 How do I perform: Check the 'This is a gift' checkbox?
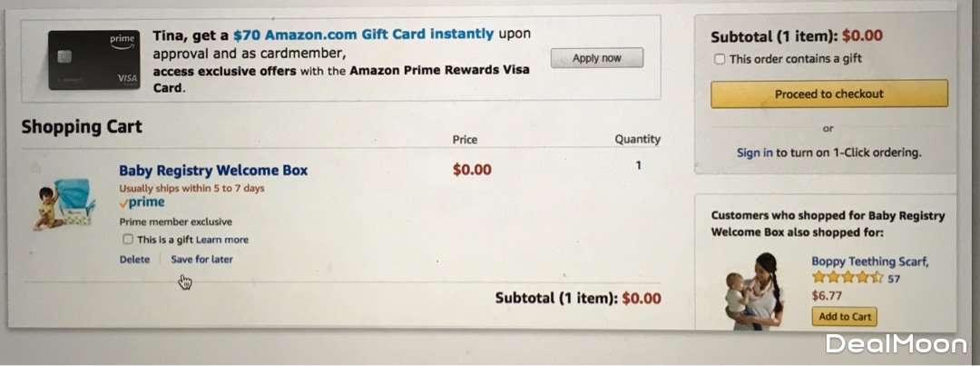128,240
